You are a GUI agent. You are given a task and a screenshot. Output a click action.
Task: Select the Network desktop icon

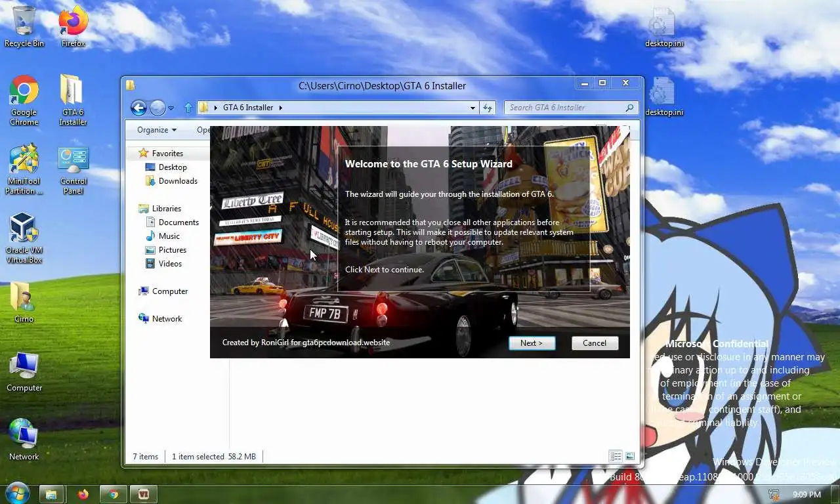tap(24, 438)
